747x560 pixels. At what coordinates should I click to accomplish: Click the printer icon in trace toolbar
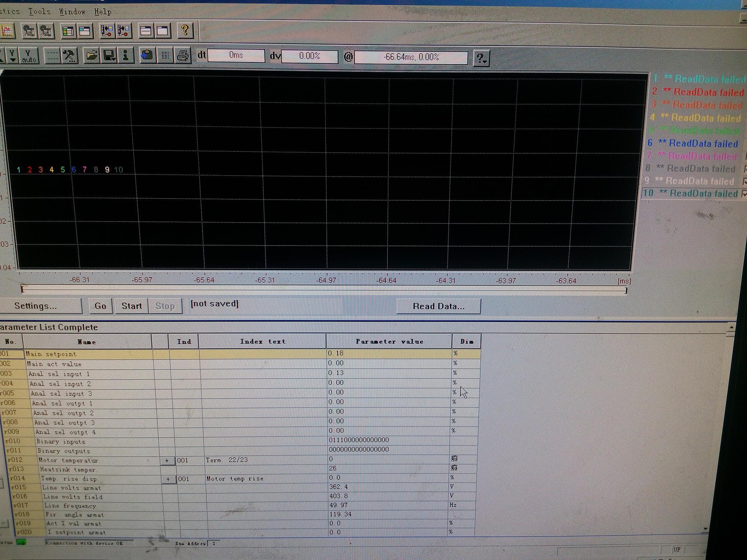183,56
